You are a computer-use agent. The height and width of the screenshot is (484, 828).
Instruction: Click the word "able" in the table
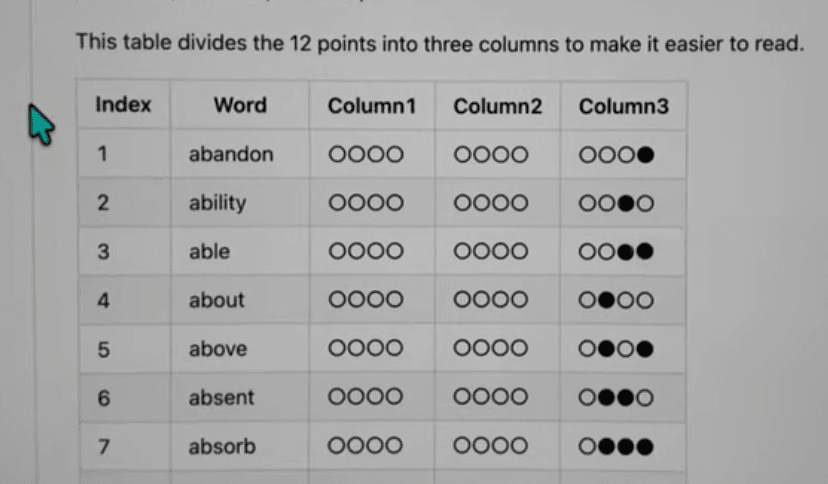(x=209, y=252)
